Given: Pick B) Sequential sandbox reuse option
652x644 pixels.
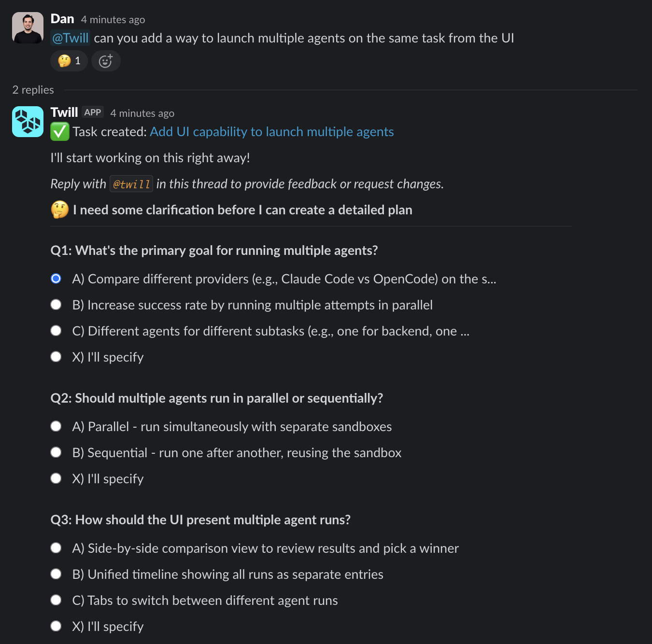Looking at the screenshot, I should [x=56, y=452].
